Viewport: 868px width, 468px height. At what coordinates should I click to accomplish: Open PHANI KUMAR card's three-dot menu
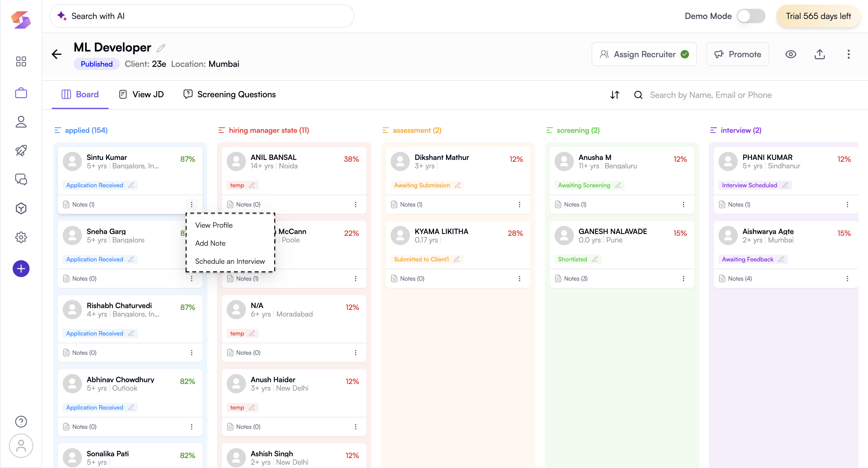847,204
